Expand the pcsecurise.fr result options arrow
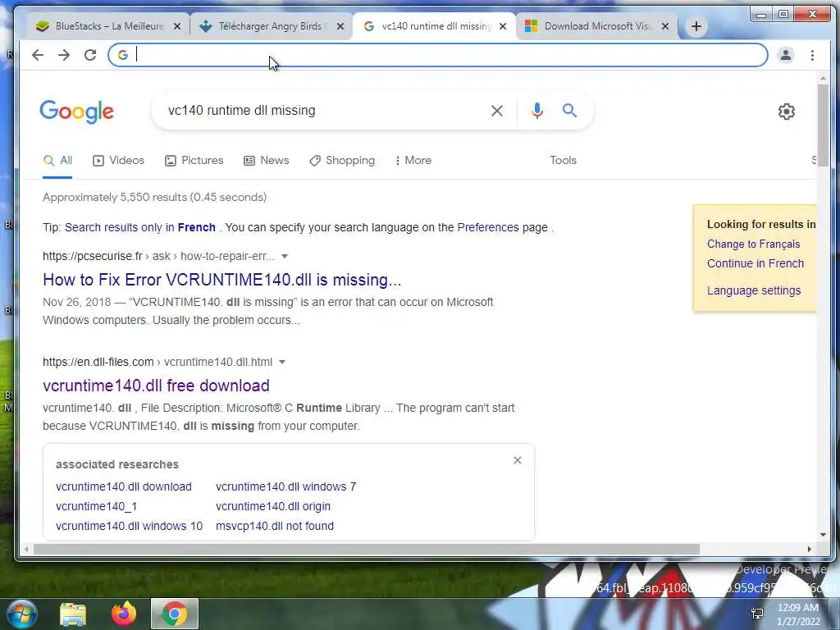The width and height of the screenshot is (840, 630). pos(285,256)
